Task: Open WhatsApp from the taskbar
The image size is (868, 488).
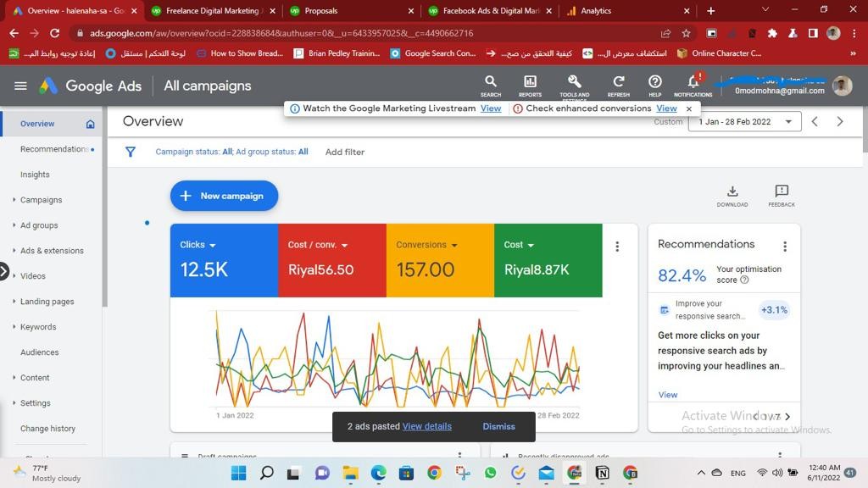Action: 491,473
